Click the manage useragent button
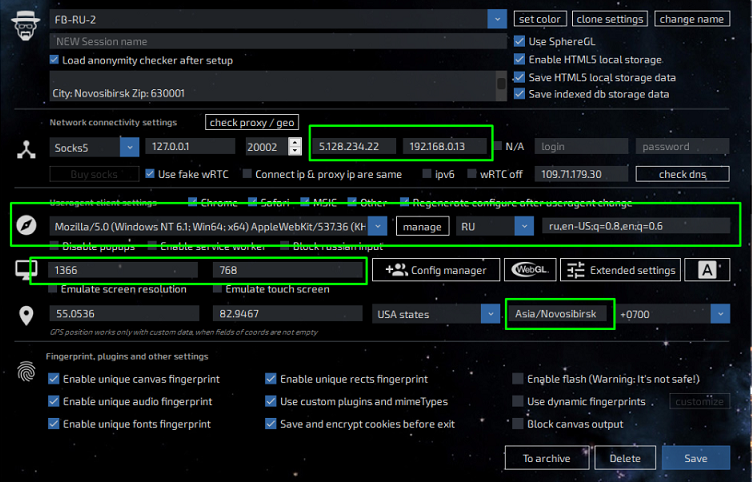Image resolution: width=752 pixels, height=482 pixels. click(x=423, y=226)
